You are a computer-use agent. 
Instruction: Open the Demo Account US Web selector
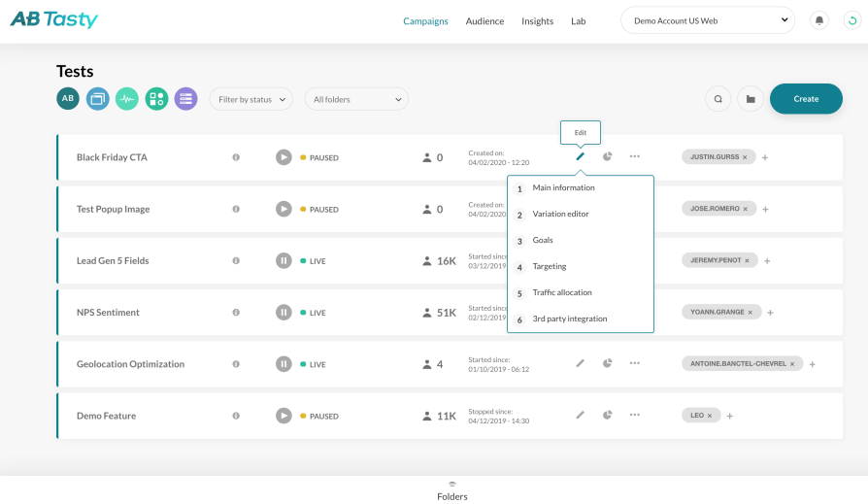708,20
